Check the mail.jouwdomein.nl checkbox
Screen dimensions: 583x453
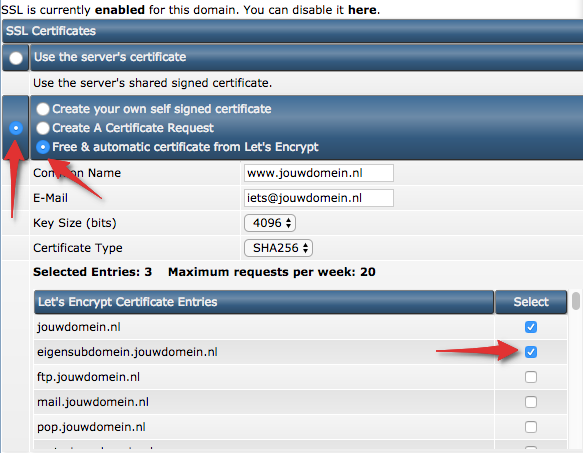click(x=531, y=402)
